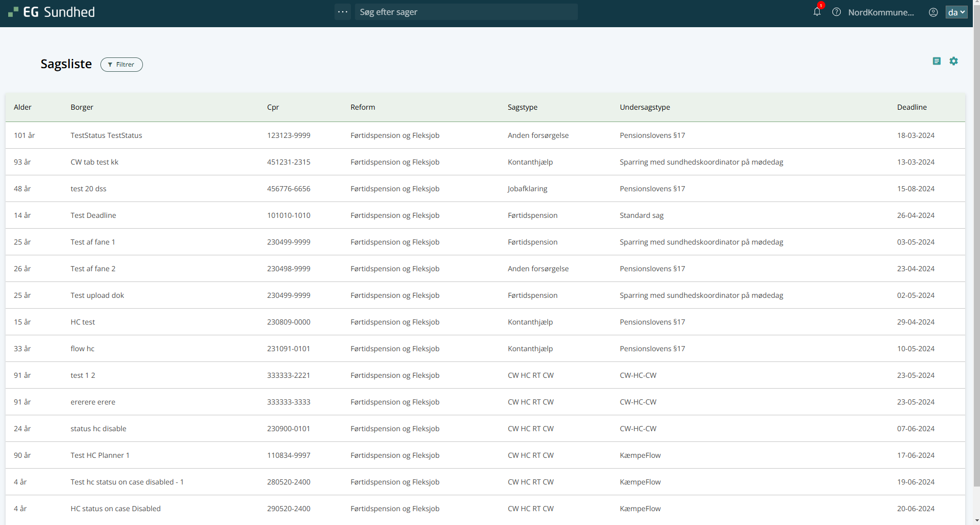
Task: Sort by the Undersagstype column header
Action: point(645,107)
